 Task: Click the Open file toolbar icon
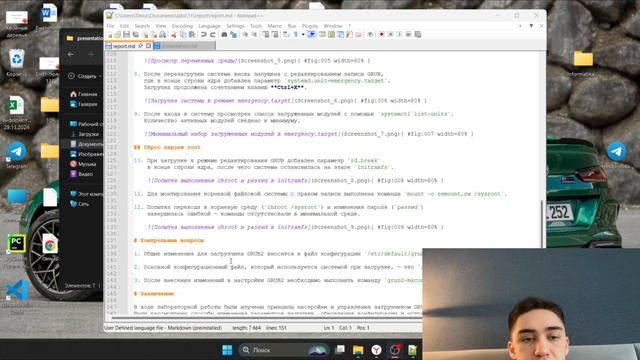point(117,35)
